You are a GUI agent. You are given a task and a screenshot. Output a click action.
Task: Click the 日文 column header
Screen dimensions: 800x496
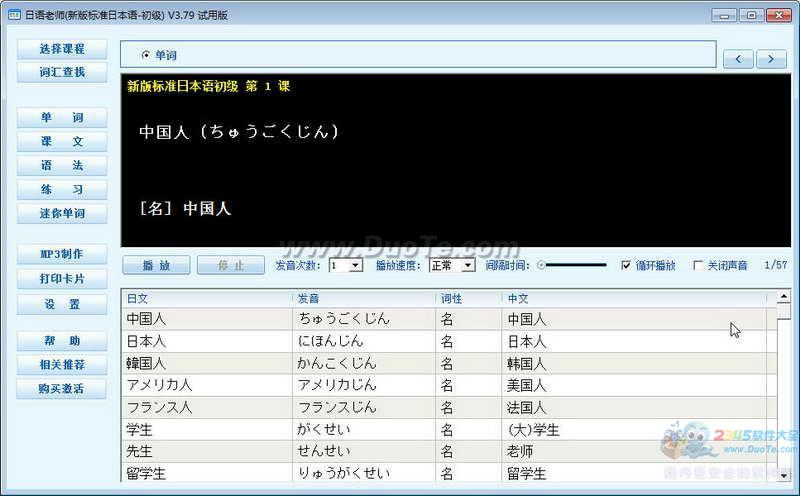207,298
